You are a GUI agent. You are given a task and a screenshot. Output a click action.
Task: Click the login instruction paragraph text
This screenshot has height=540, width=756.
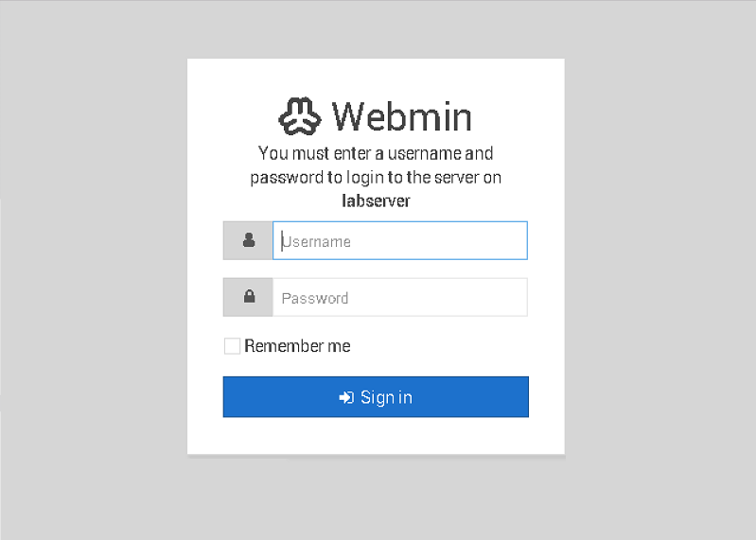(x=376, y=177)
